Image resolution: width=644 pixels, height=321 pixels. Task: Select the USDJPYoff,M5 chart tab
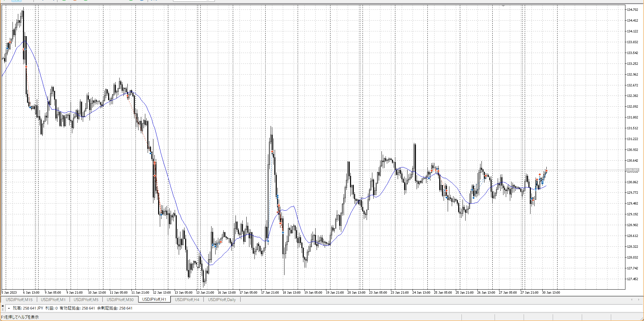(x=86, y=299)
